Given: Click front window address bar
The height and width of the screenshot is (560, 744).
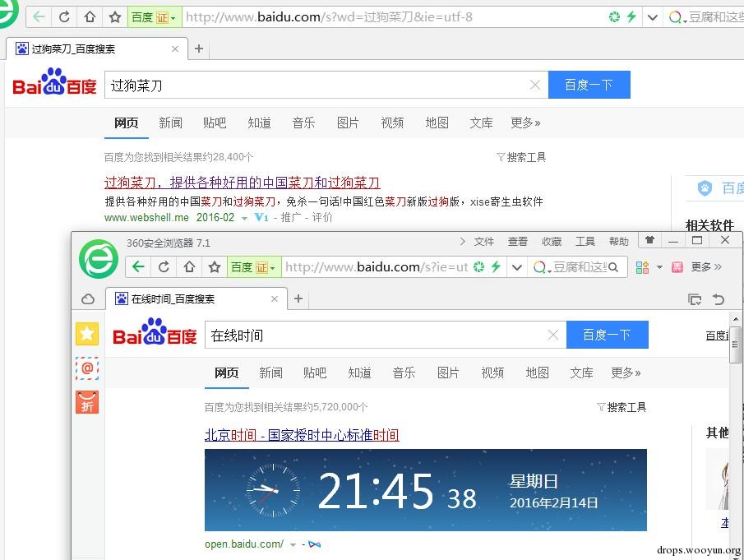Looking at the screenshot, I should click(377, 267).
